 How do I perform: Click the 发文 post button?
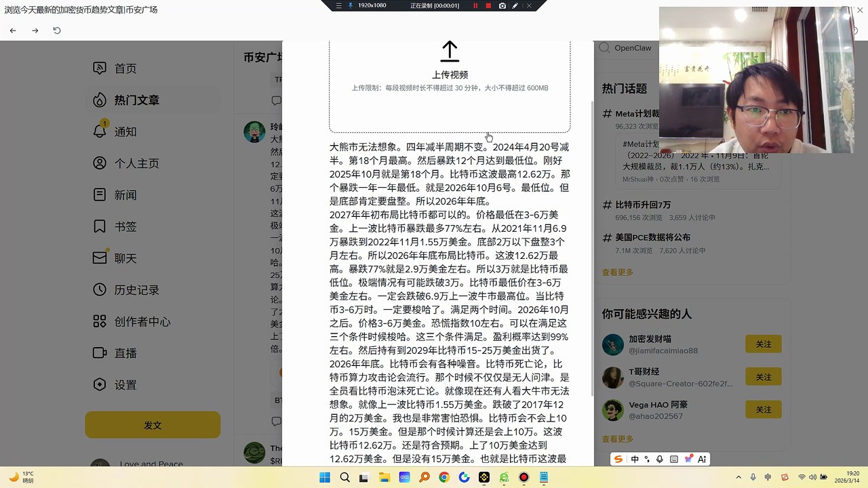click(x=153, y=425)
